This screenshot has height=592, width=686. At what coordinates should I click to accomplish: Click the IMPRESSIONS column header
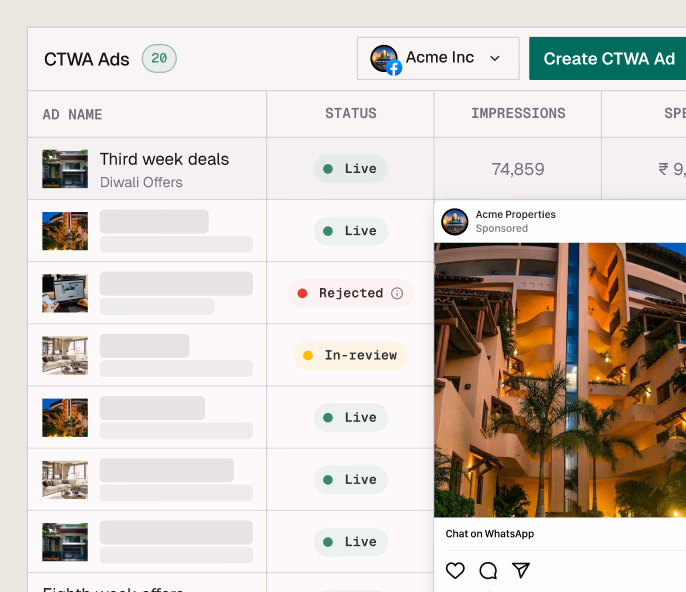(518, 114)
